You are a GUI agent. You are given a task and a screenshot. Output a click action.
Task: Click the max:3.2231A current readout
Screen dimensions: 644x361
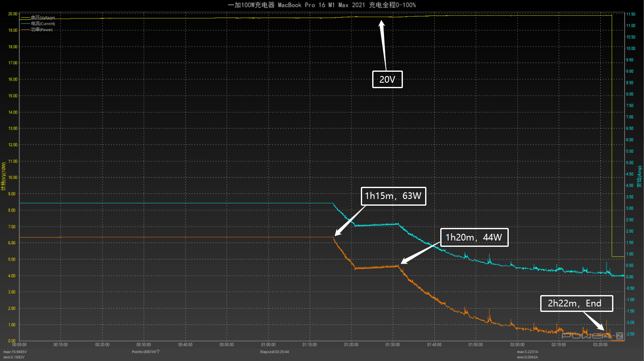tap(528, 352)
